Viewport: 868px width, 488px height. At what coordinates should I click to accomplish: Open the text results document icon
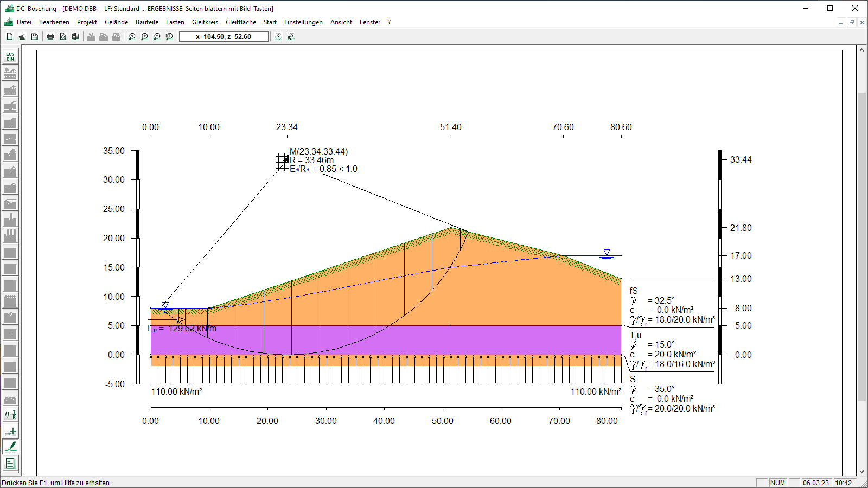[10, 464]
